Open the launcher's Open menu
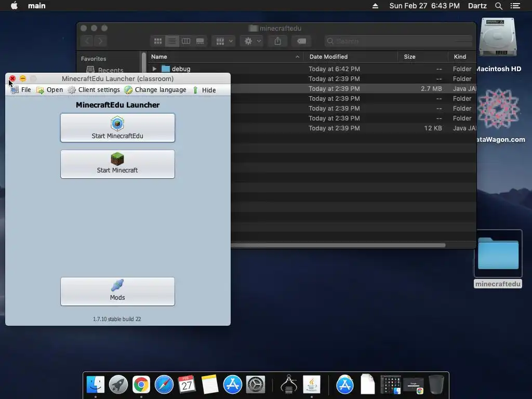 tap(50, 90)
